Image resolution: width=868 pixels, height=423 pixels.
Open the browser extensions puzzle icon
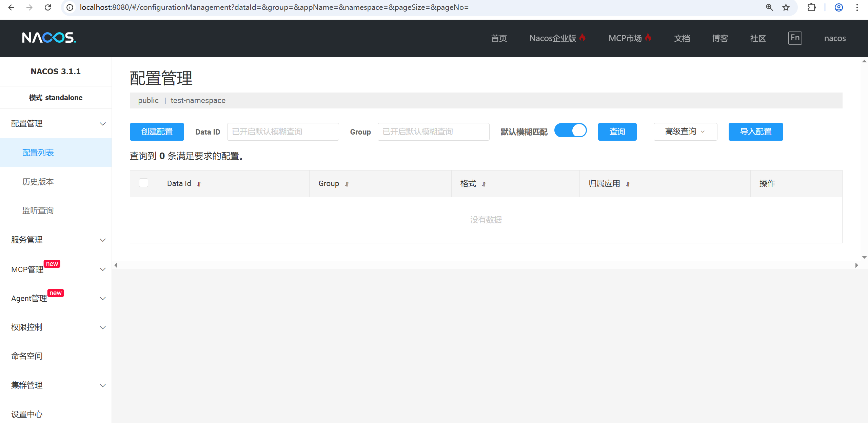(811, 7)
